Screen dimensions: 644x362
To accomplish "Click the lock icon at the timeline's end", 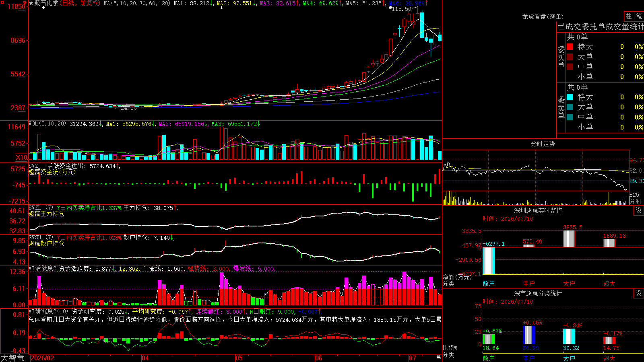I will (x=438, y=357).
